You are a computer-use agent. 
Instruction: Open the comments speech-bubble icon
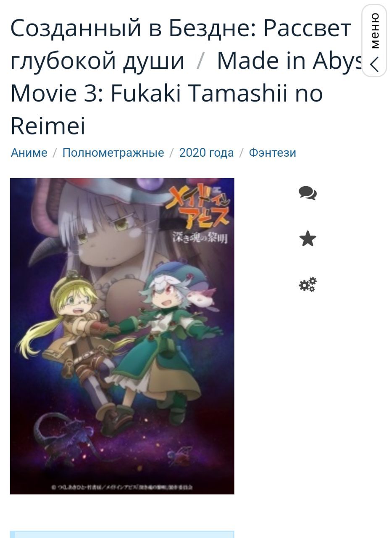tap(308, 193)
